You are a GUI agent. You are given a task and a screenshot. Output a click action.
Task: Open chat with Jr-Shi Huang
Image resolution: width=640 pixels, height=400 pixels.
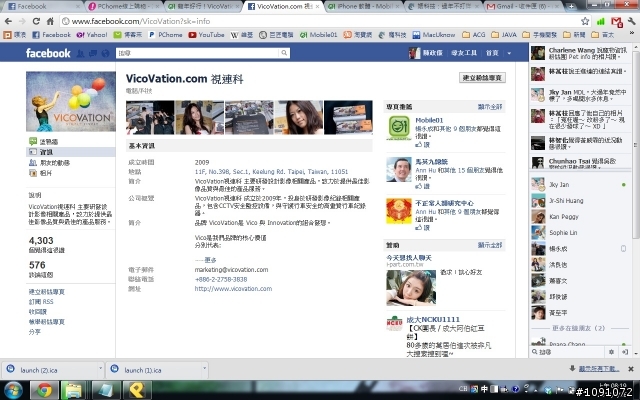pos(579,200)
